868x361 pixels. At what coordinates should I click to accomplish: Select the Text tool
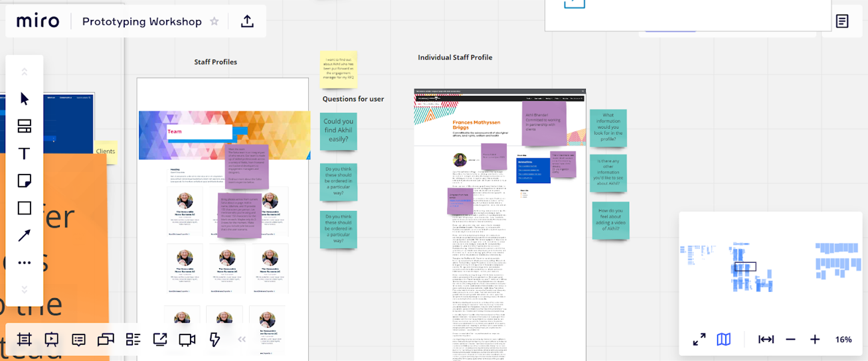pos(25,154)
